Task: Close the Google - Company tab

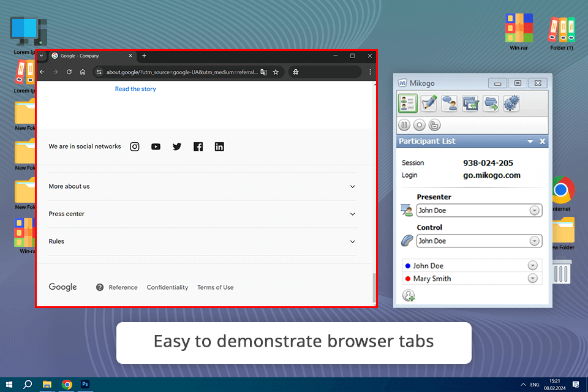Action: 130,56
